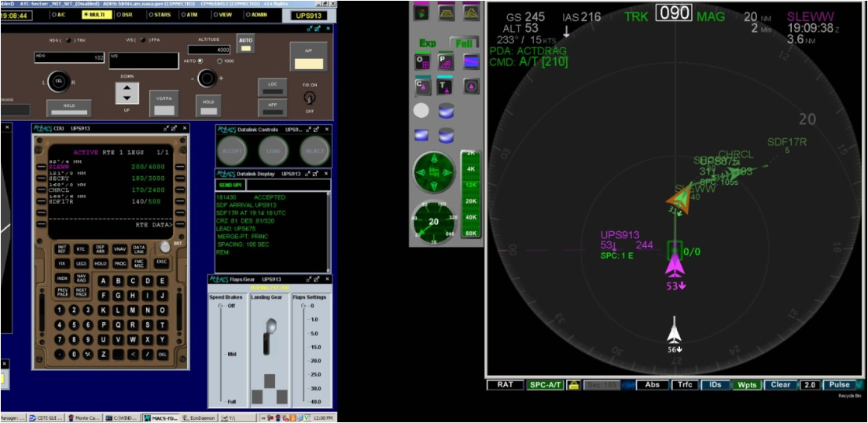Click the LEGS key on the CDU

(81, 264)
